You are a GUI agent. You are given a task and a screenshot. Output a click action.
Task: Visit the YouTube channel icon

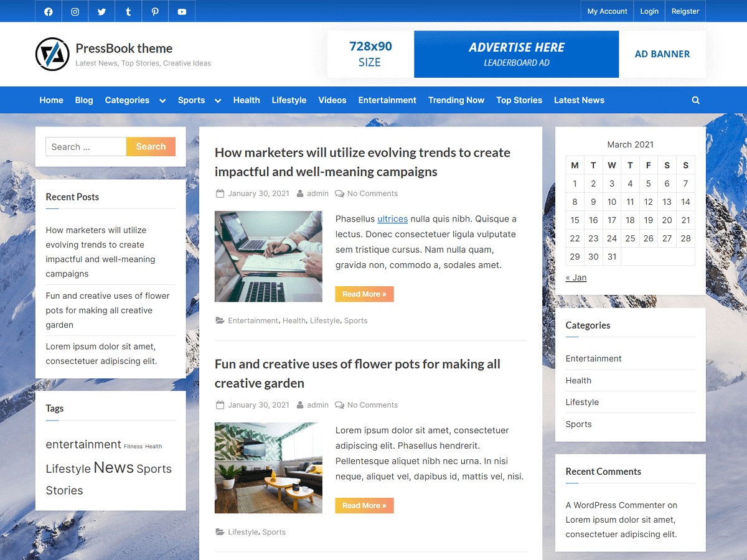(181, 11)
